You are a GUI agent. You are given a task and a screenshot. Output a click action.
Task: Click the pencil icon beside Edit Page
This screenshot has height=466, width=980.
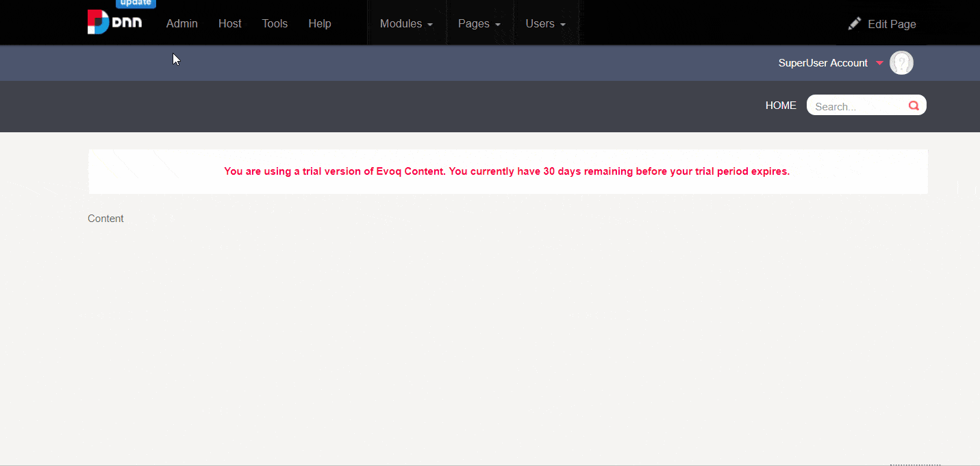tap(854, 24)
